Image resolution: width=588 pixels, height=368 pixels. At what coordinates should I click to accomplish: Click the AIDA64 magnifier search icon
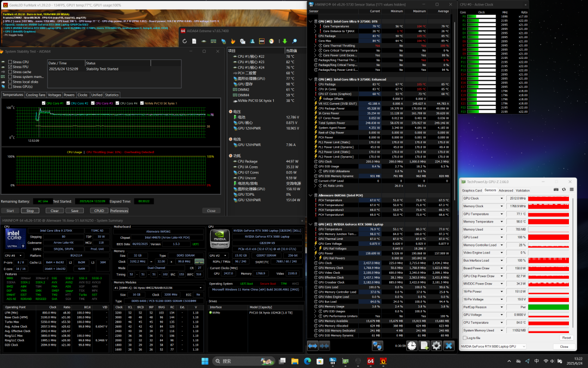point(295,41)
